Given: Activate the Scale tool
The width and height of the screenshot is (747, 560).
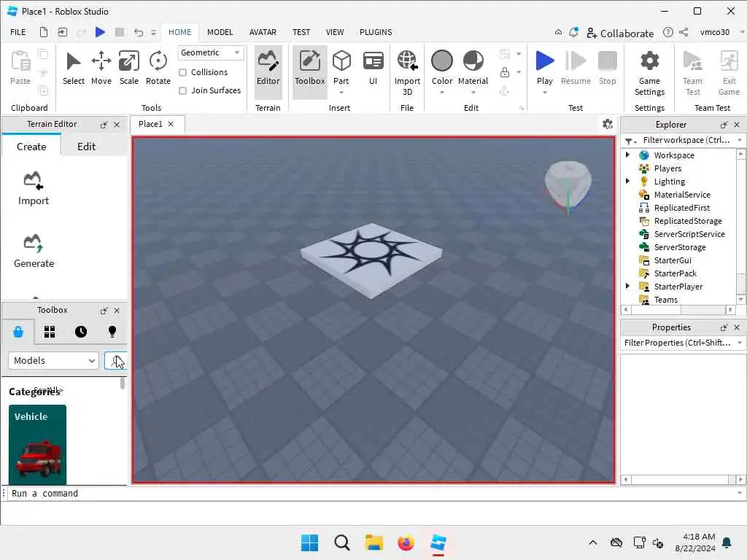Looking at the screenshot, I should (x=128, y=69).
